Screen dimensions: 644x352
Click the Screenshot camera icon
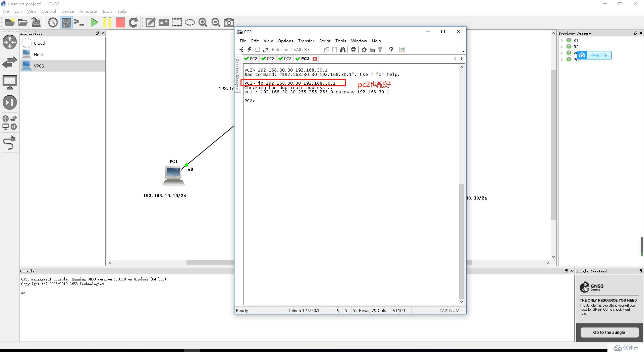point(229,23)
